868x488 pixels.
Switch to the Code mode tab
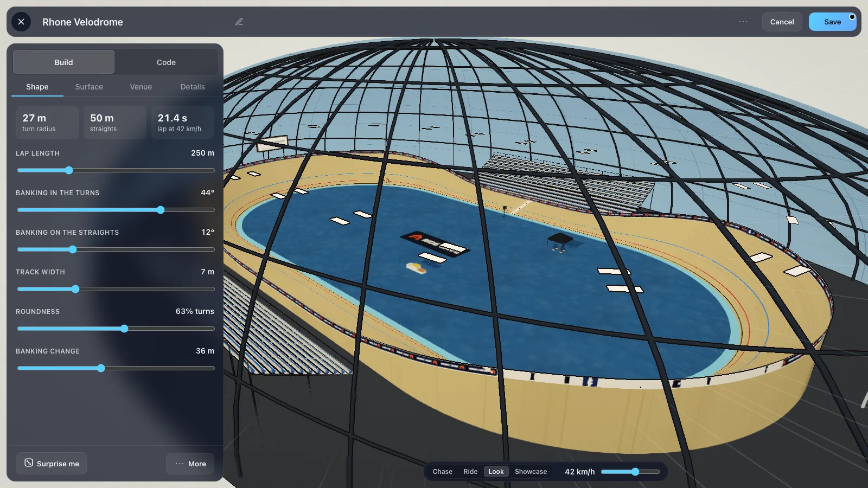pyautogui.click(x=166, y=62)
